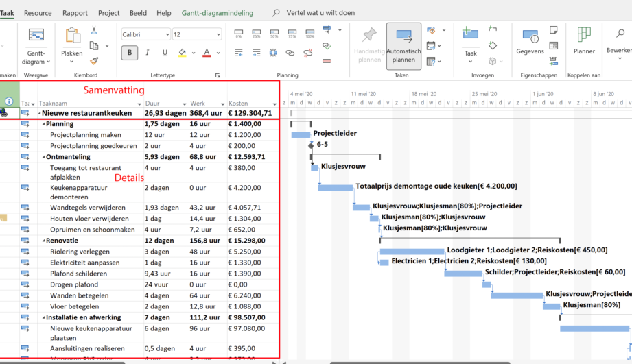Collapse the Ontmanteling summary task
The width and height of the screenshot is (632, 364).
(x=43, y=157)
